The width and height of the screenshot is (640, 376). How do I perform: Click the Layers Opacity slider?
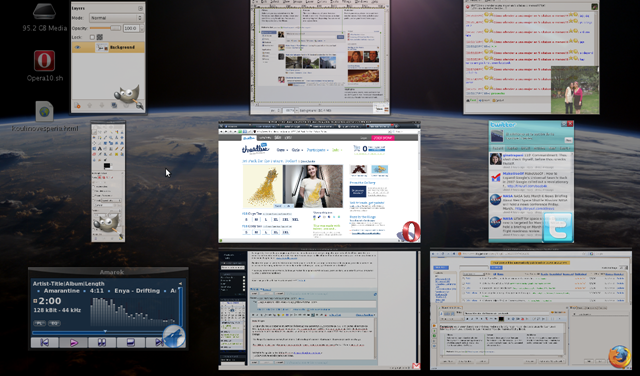coord(105,28)
